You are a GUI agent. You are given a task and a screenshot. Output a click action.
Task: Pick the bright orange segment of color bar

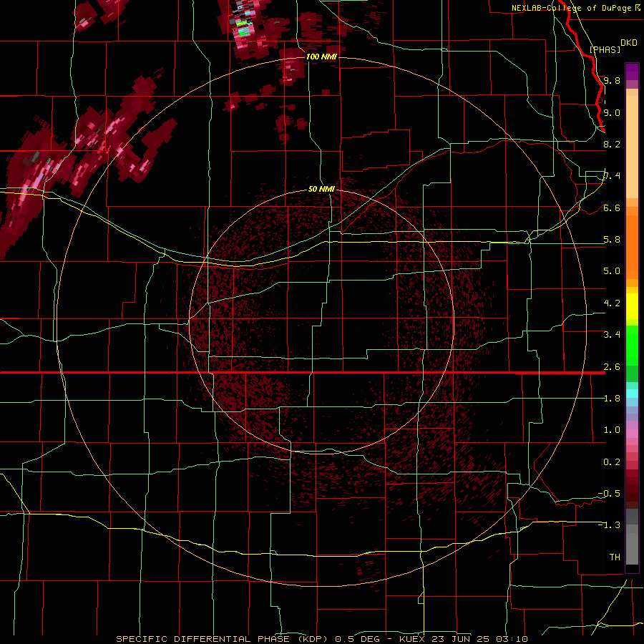(x=632, y=245)
